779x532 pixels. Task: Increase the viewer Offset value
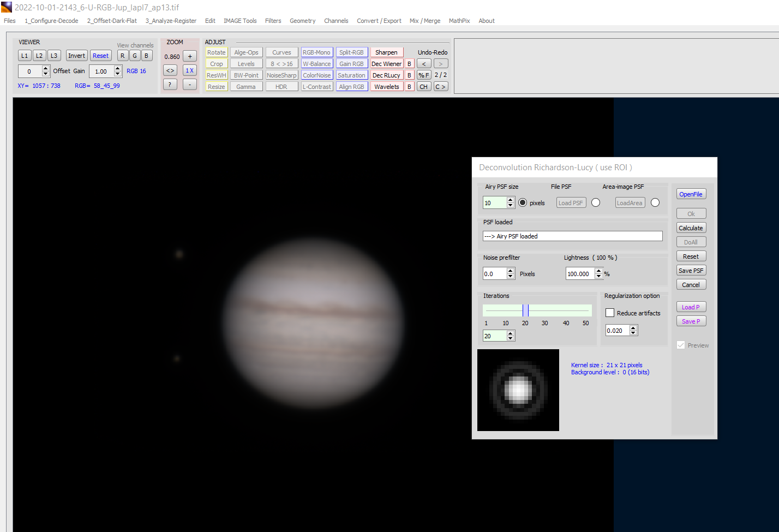tap(46, 68)
